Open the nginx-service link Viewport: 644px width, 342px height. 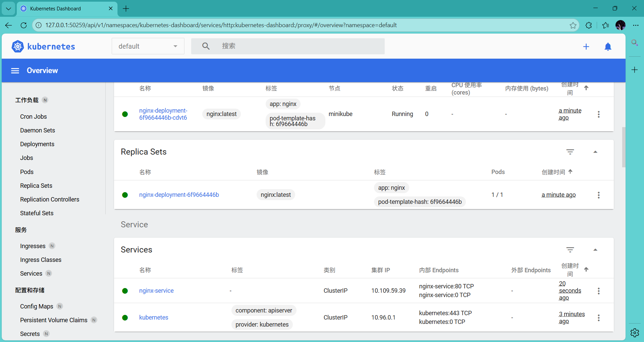coord(156,291)
